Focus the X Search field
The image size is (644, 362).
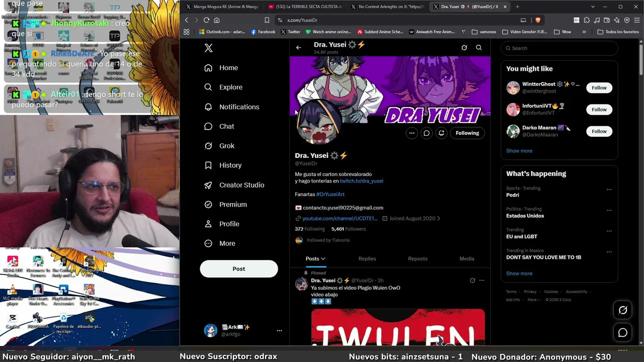coord(559,48)
